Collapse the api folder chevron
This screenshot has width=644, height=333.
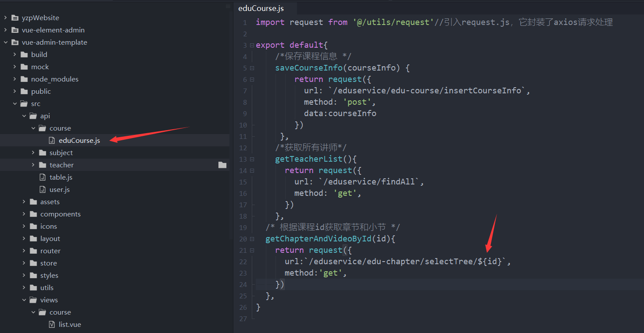[24, 116]
